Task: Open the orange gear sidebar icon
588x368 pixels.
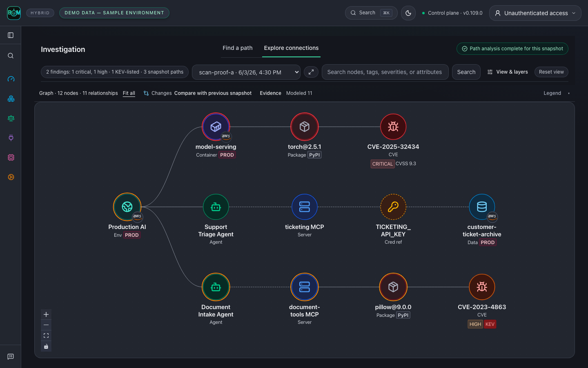Action: tap(11, 177)
